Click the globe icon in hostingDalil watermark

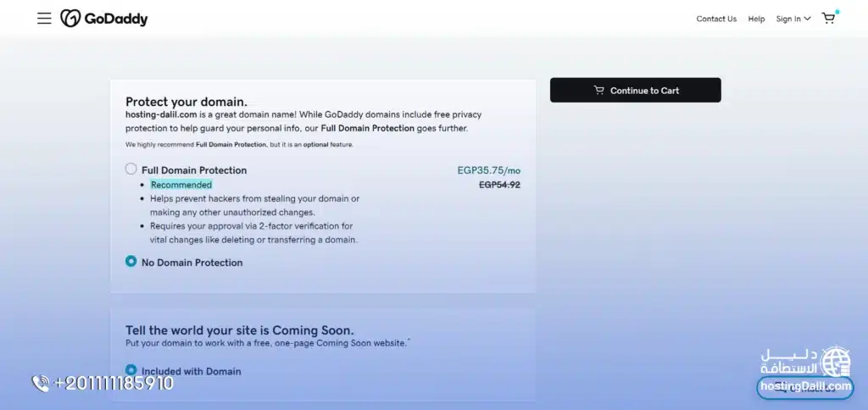pos(836,361)
